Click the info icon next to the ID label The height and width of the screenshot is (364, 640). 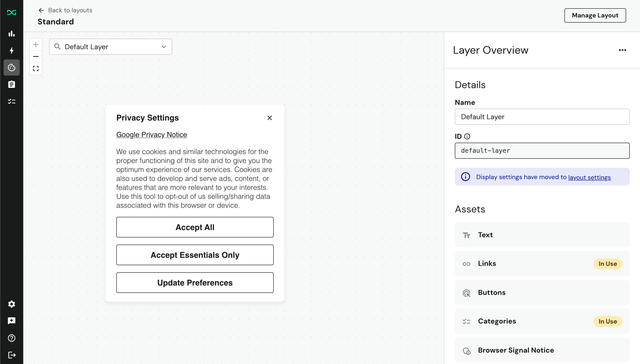[467, 136]
